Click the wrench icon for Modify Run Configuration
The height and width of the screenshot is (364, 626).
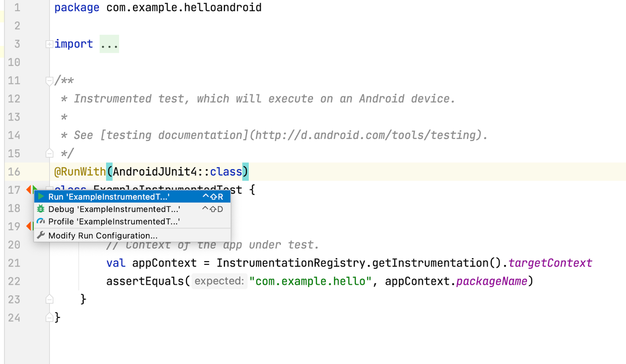pyautogui.click(x=40, y=235)
